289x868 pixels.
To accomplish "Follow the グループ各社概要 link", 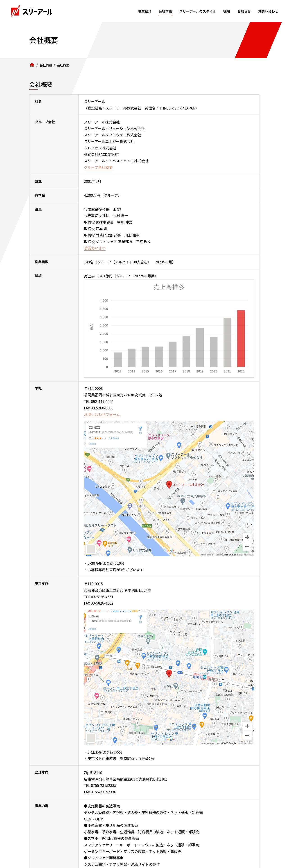I will 98,167.
